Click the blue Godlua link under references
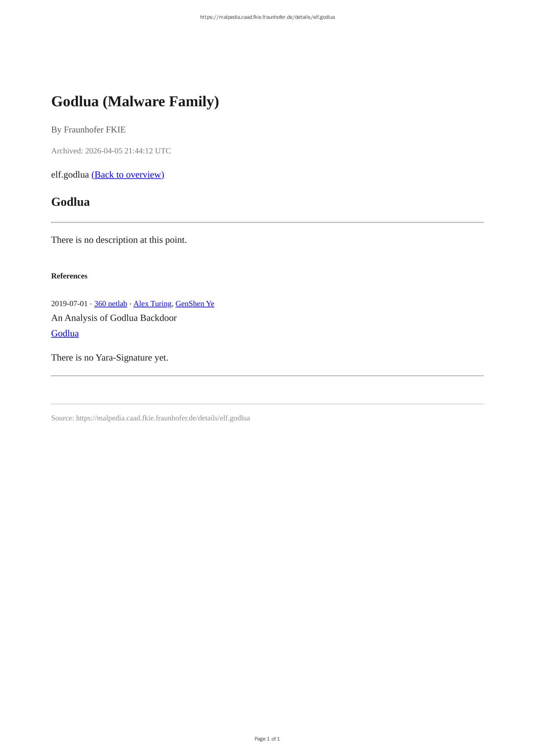 click(x=65, y=333)
